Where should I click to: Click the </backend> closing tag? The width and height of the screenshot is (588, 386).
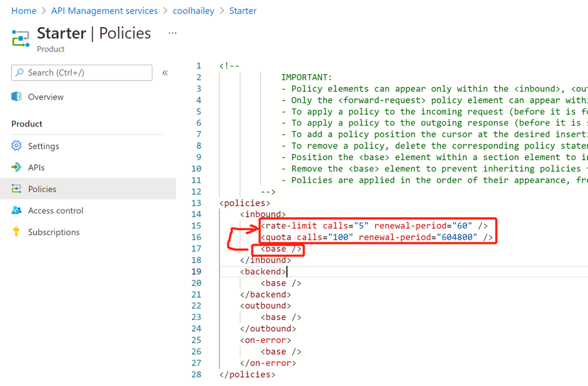[x=265, y=295]
